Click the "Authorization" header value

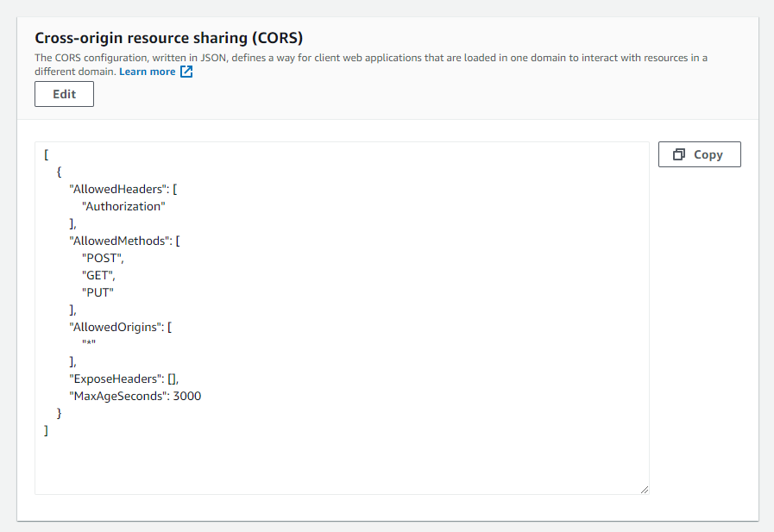[x=123, y=206]
